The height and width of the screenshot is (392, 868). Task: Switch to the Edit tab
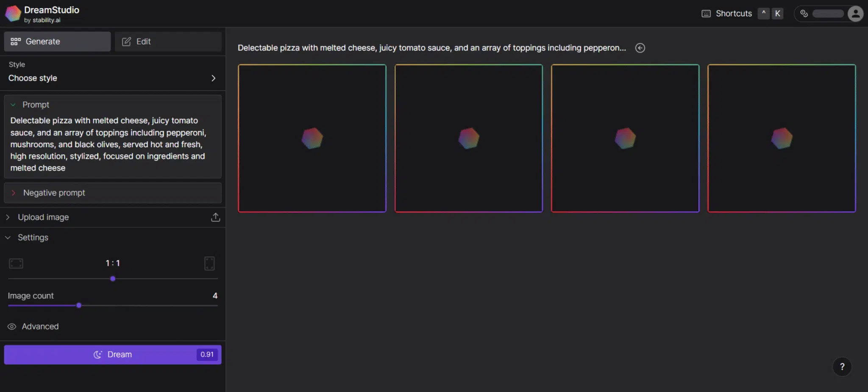coord(168,41)
